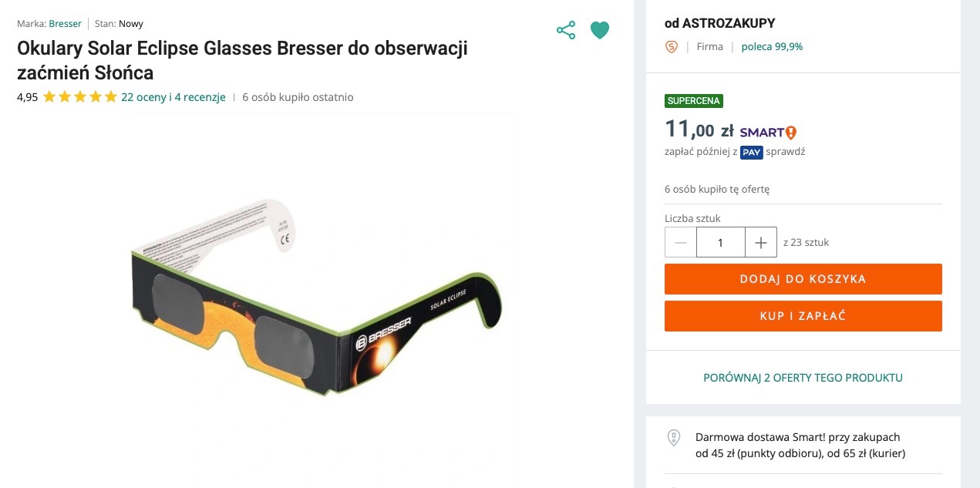
Task: Toggle the heart favorite icon
Action: (x=600, y=31)
